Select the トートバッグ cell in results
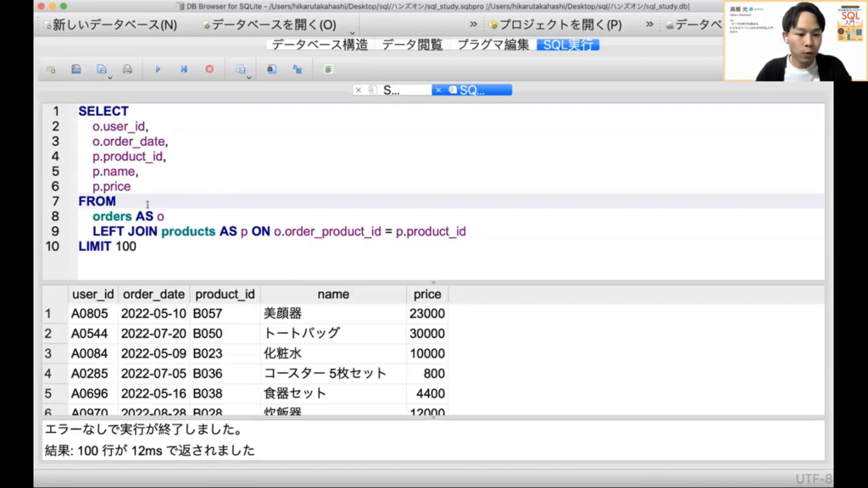This screenshot has width=868, height=488. click(x=332, y=334)
